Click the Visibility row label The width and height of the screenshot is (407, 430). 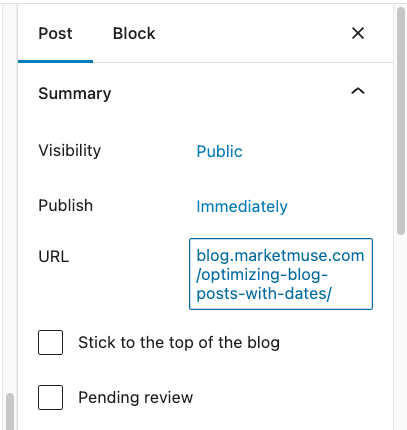click(70, 151)
